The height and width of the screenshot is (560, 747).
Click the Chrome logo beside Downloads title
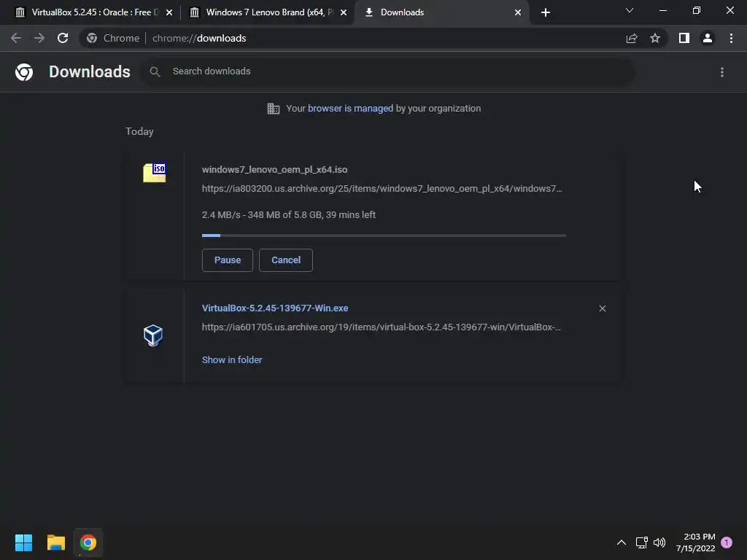pyautogui.click(x=24, y=72)
